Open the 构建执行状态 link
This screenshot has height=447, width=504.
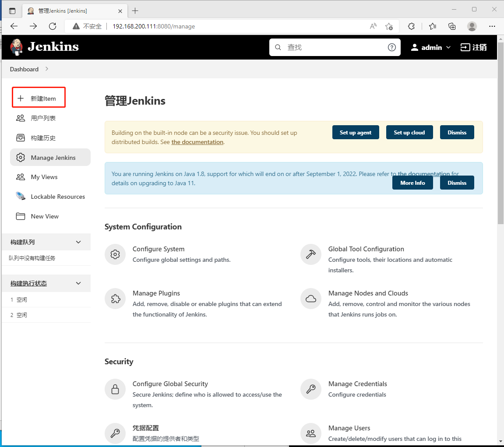(28, 283)
